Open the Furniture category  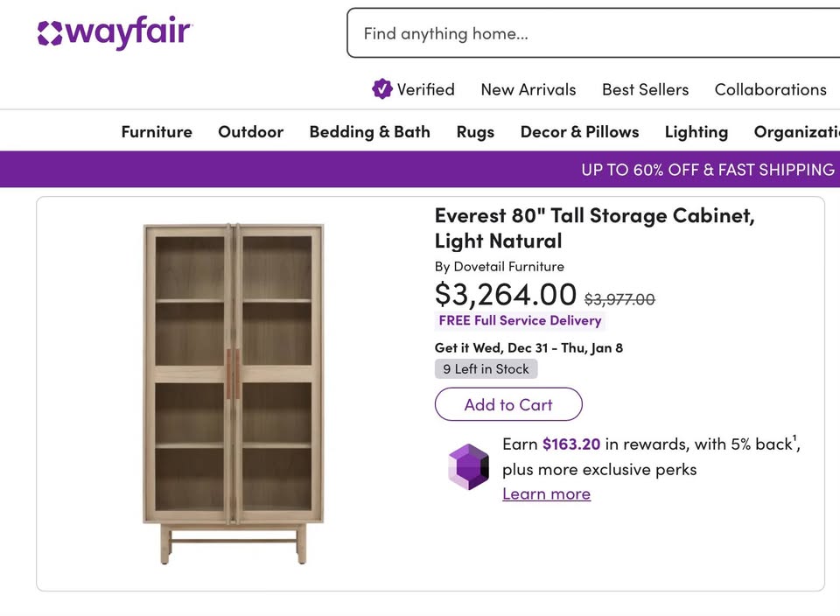click(x=156, y=132)
